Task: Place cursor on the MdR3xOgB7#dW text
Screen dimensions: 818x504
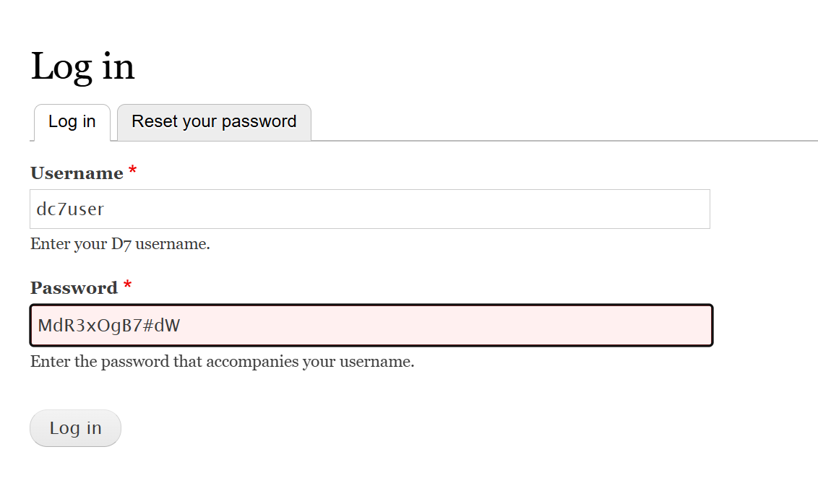Action: coord(108,326)
